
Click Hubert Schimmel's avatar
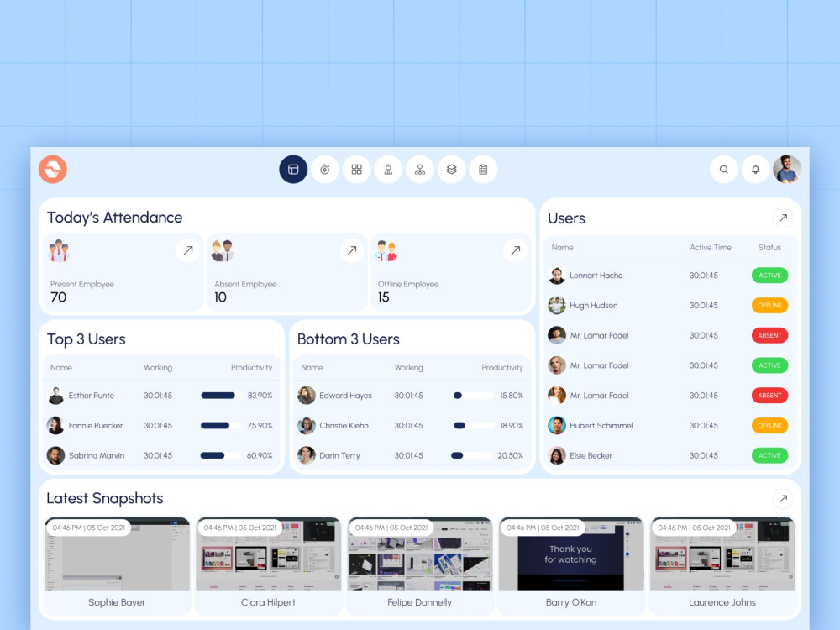(x=557, y=425)
